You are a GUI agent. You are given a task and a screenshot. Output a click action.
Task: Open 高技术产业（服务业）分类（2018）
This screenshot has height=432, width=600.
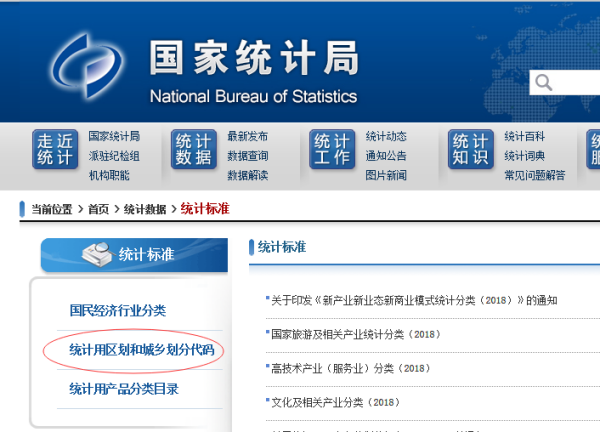(x=351, y=368)
